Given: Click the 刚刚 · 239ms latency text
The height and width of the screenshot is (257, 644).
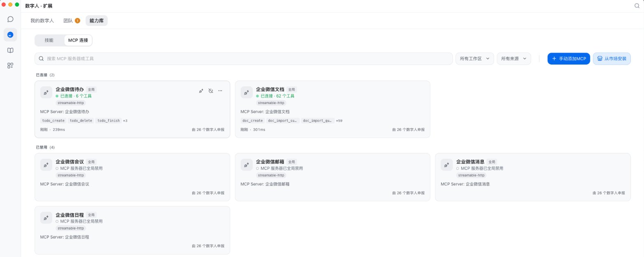Looking at the screenshot, I should point(53,130).
